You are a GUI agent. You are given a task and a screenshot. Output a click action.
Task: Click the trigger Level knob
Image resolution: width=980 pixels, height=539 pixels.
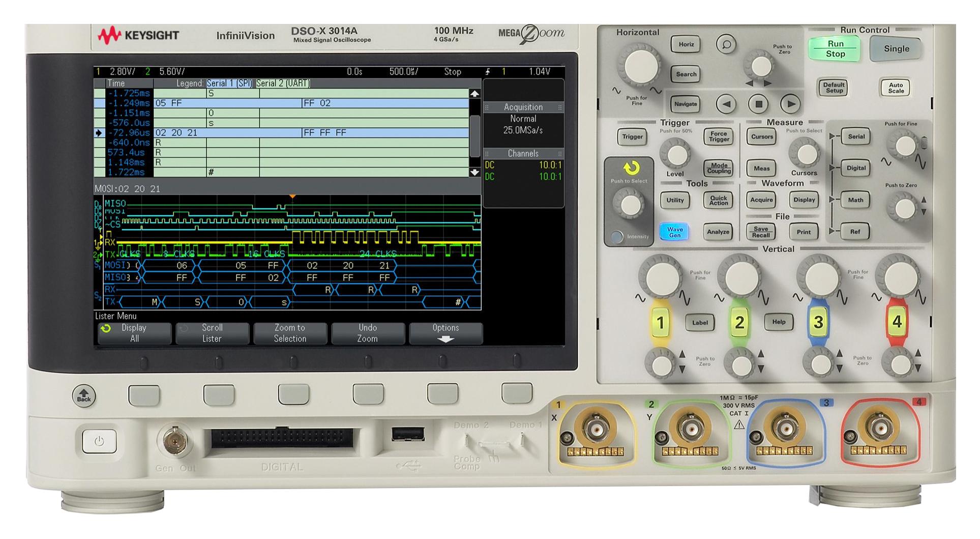(675, 153)
